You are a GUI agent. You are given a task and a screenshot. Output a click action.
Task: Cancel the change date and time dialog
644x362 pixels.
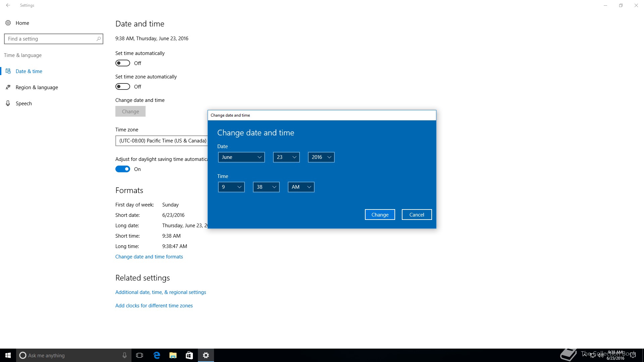(x=417, y=215)
